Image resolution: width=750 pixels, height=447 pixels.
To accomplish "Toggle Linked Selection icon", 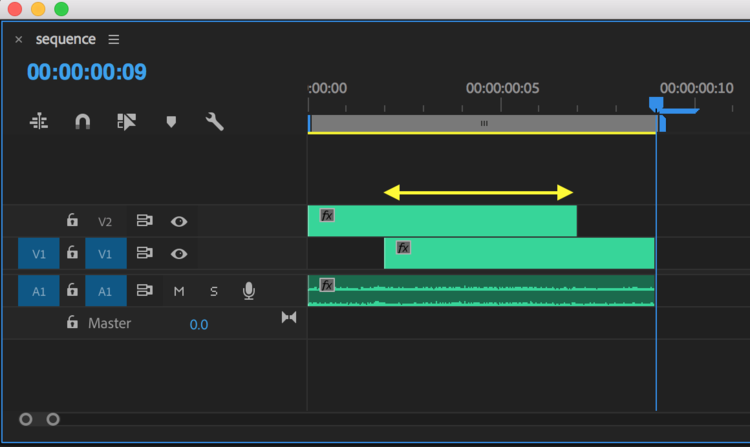I will click(126, 122).
